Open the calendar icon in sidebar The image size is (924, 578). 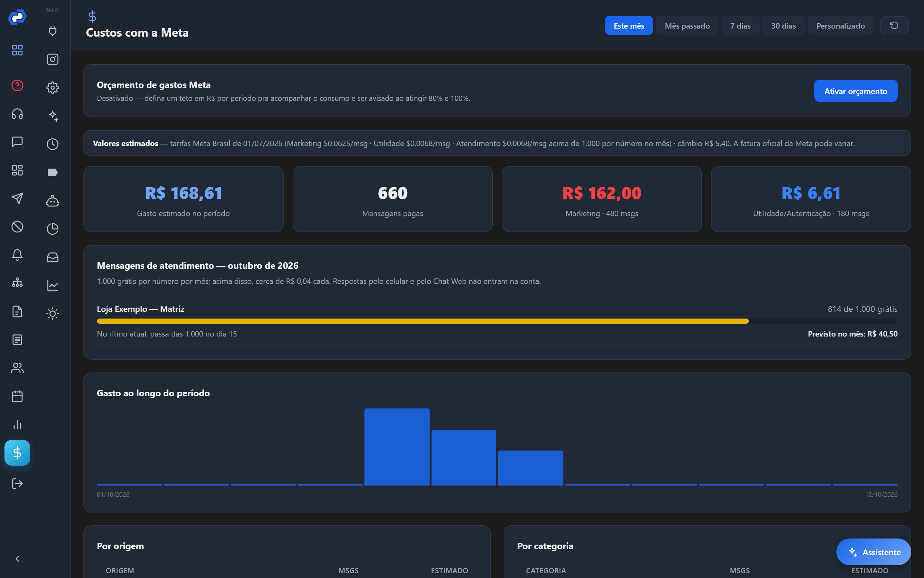click(17, 397)
